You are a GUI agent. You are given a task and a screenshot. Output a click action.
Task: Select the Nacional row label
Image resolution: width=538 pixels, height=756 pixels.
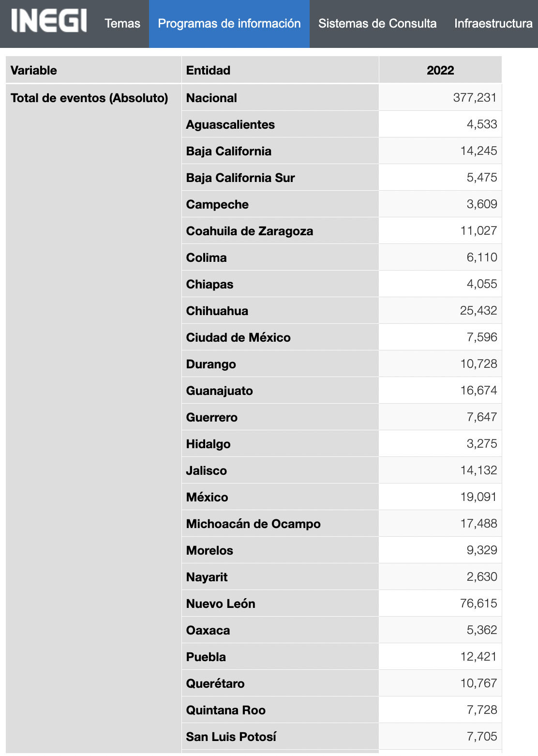pos(212,98)
